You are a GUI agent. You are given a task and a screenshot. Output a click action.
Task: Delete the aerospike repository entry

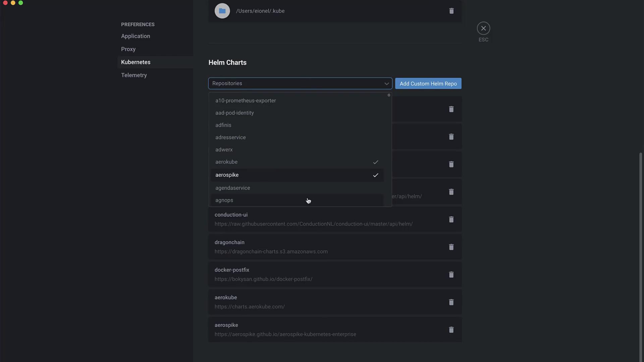coord(451,330)
